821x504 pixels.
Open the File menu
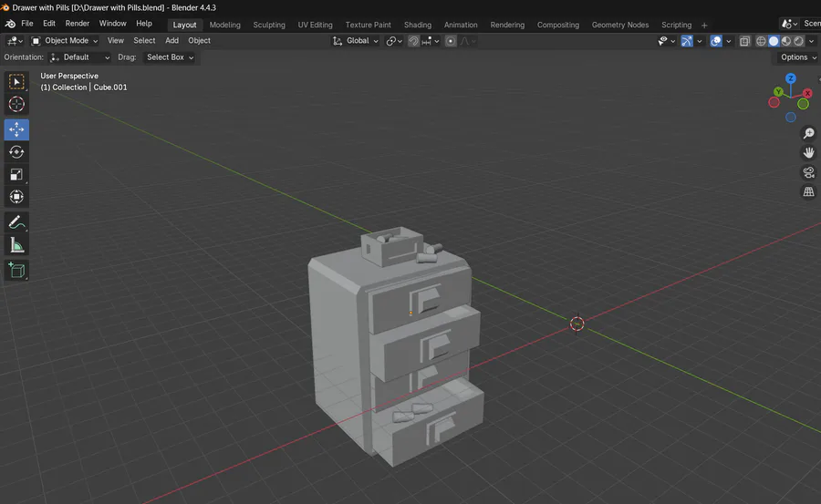click(27, 24)
